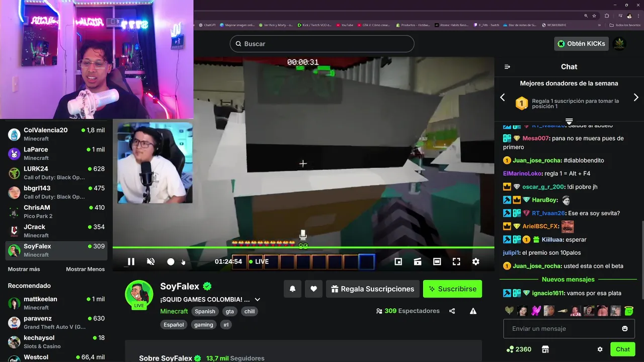
Task: Select the gaming tag
Action: pyautogui.click(x=204, y=325)
